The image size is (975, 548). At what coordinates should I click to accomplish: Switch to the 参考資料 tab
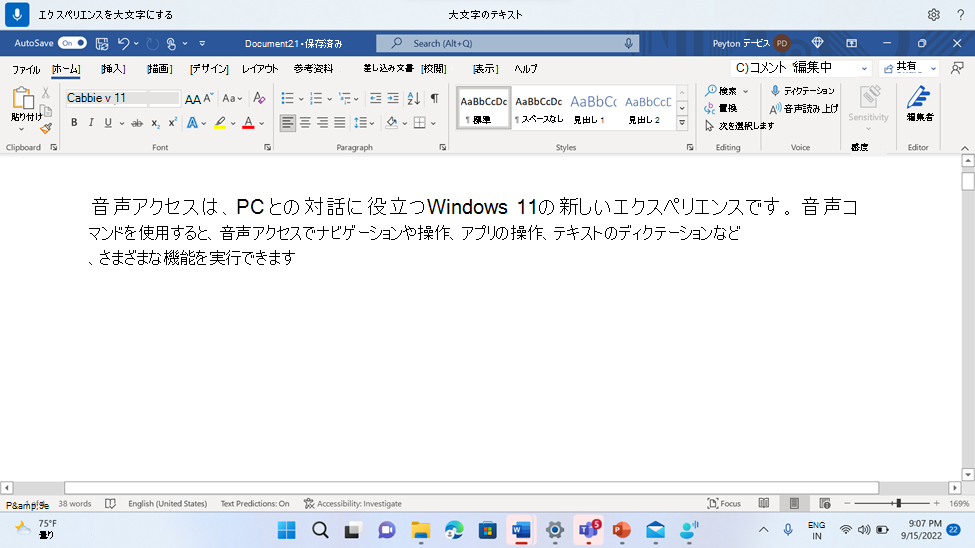click(x=313, y=68)
